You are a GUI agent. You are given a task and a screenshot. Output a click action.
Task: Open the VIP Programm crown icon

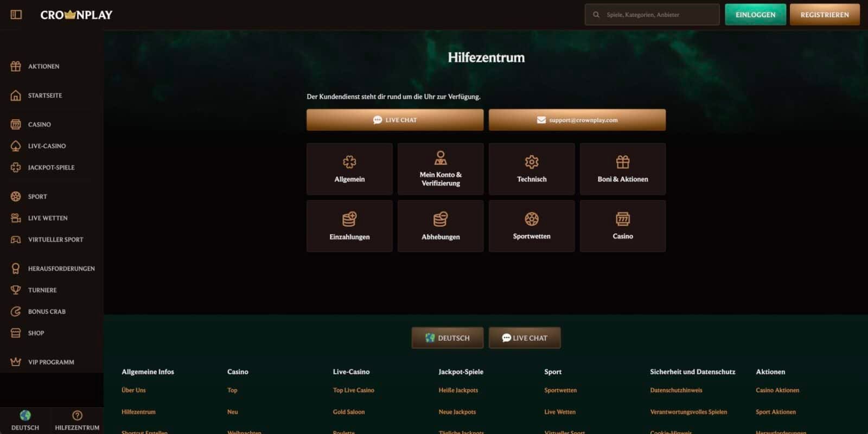[16, 362]
